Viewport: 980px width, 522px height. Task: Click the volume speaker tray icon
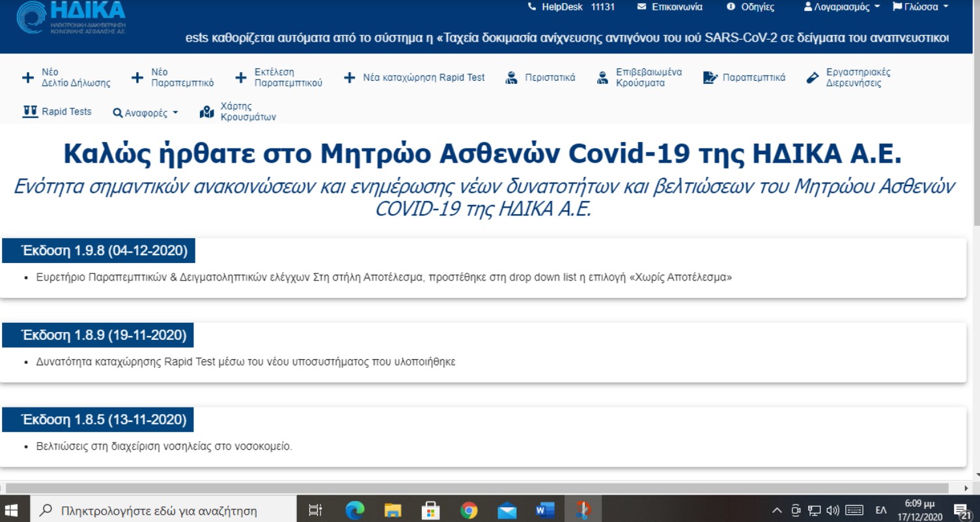coord(833,510)
